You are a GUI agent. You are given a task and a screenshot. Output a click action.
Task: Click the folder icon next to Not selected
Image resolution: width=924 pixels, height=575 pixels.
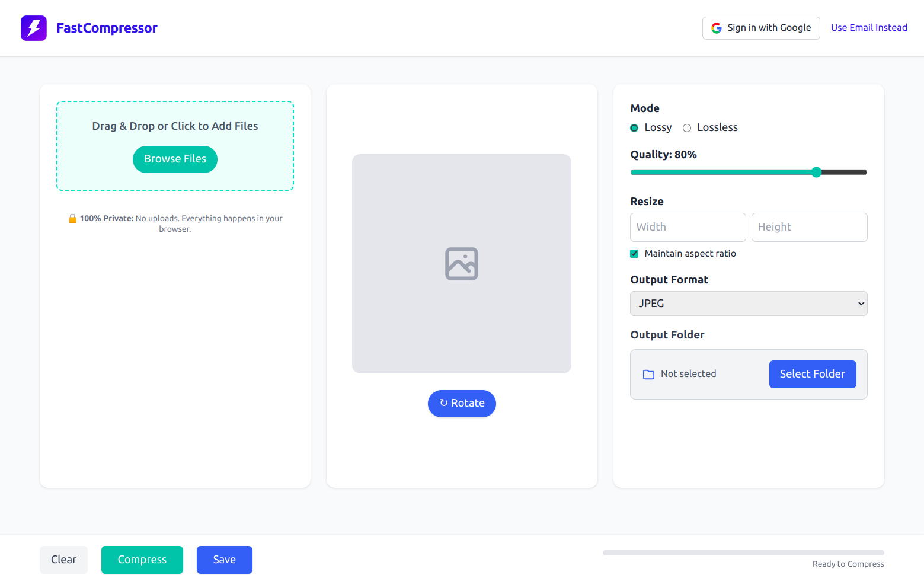point(648,373)
